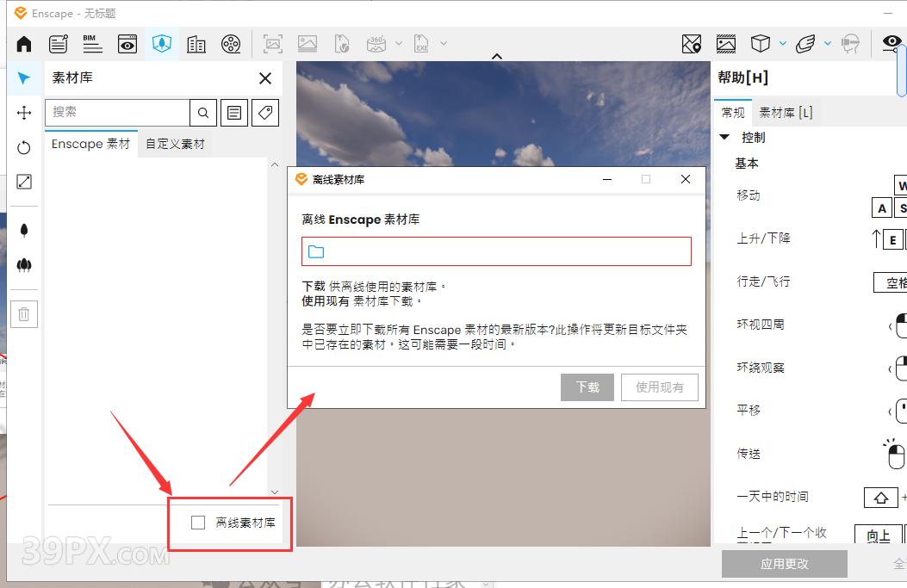Image resolution: width=907 pixels, height=588 pixels.
Task: Click the video editor film reel icon
Action: [230, 43]
